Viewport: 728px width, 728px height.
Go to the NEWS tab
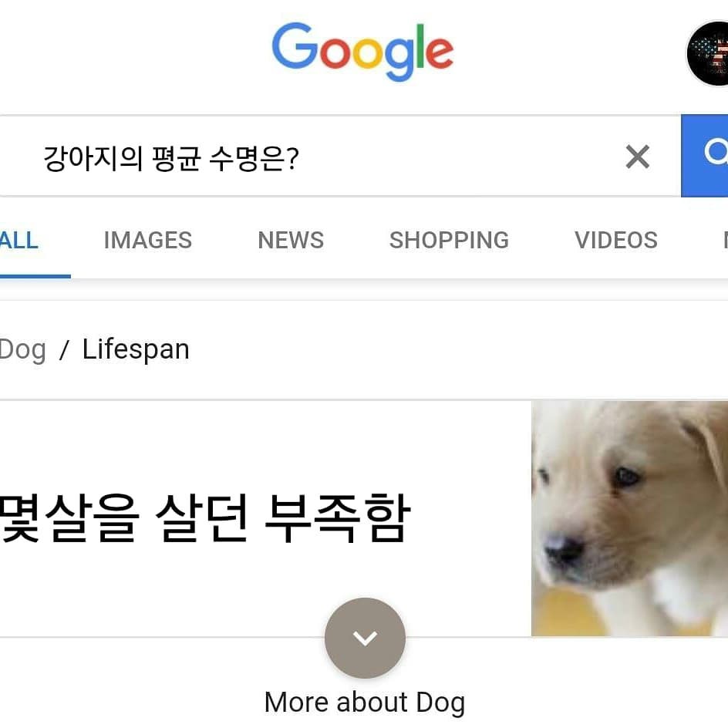click(291, 241)
